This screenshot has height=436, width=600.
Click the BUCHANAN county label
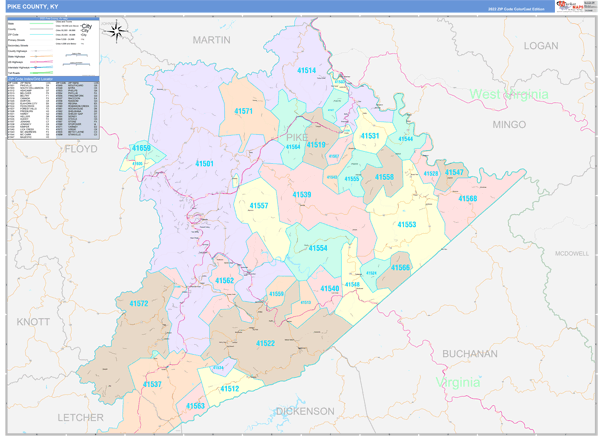click(x=469, y=353)
